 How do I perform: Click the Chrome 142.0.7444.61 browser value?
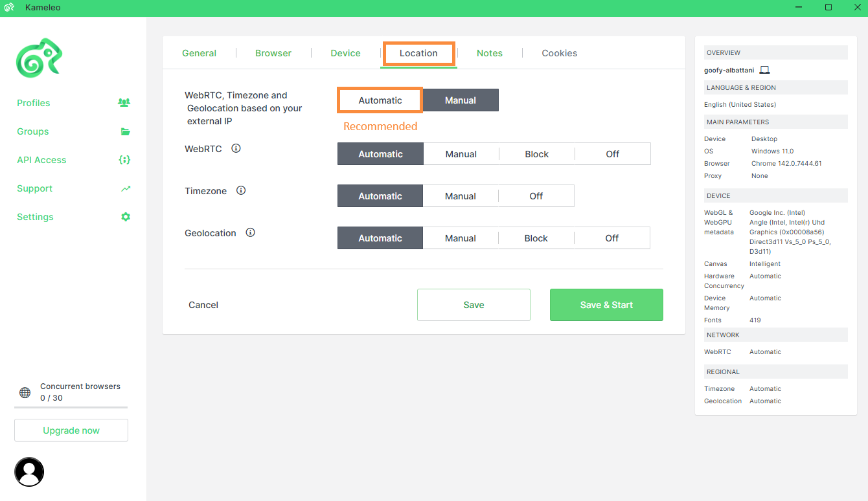tap(786, 164)
